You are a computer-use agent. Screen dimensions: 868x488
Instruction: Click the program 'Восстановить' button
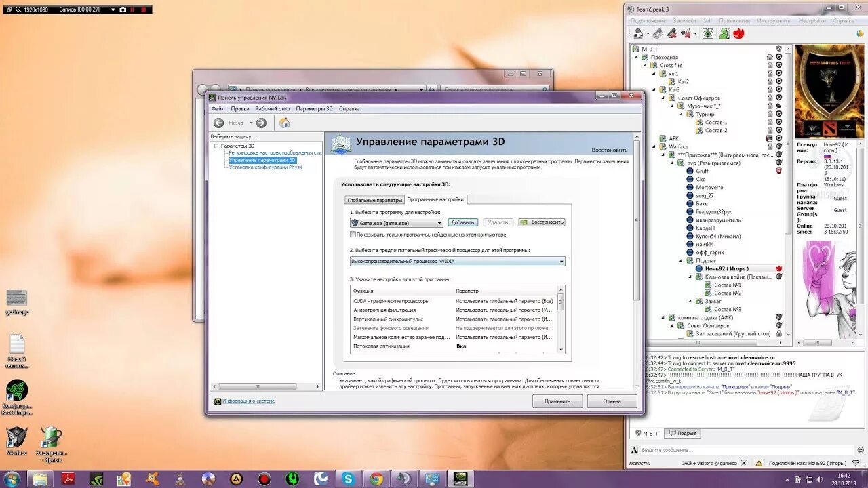[x=542, y=222]
